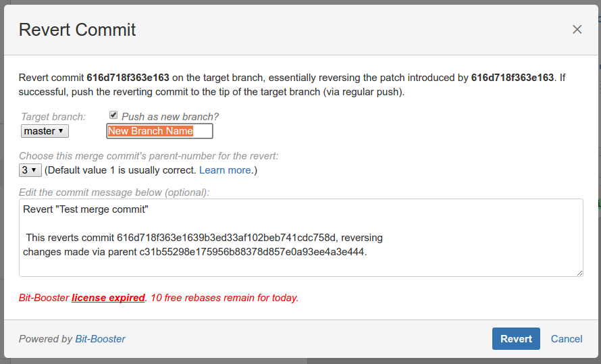The image size is (601, 364).
Task: Close the Revert Commit dialog with X
Action: (x=577, y=30)
